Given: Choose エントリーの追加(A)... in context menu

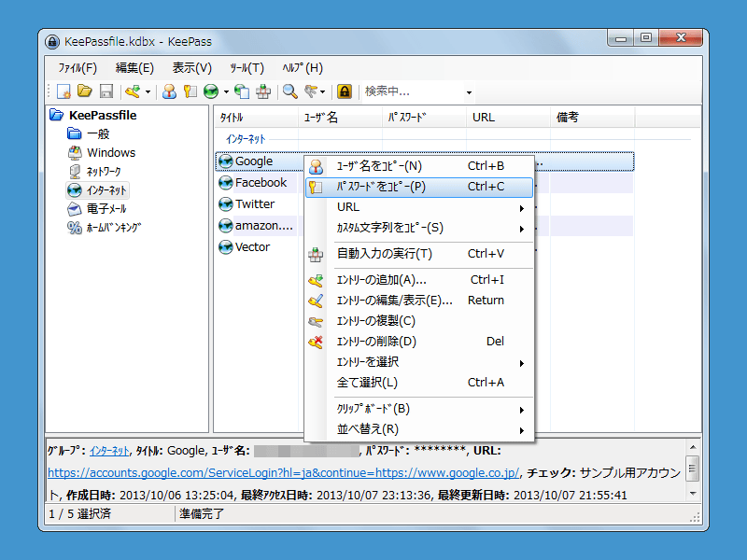Looking at the screenshot, I should click(x=418, y=280).
